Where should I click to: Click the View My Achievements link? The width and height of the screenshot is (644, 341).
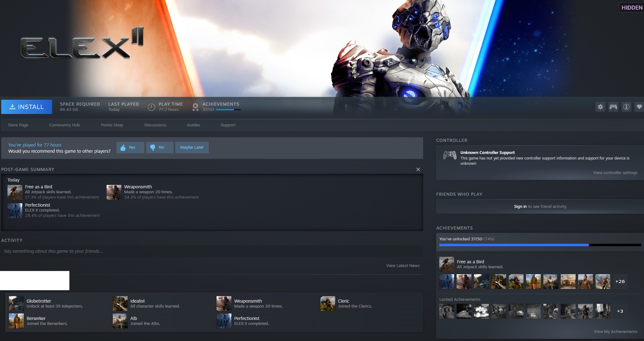pyautogui.click(x=615, y=332)
